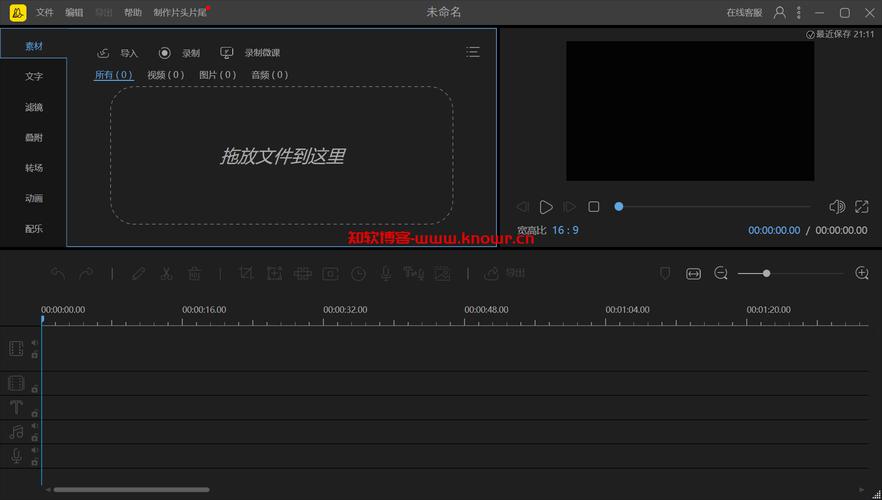Click the zoom-to-fit timeline icon

pyautogui.click(x=693, y=273)
